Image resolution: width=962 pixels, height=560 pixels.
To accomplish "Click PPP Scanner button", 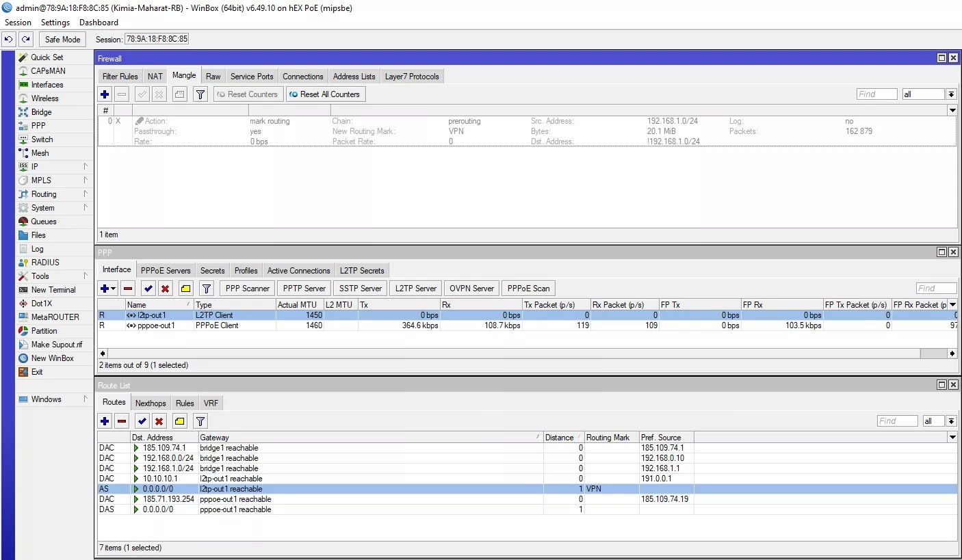I will point(248,289).
